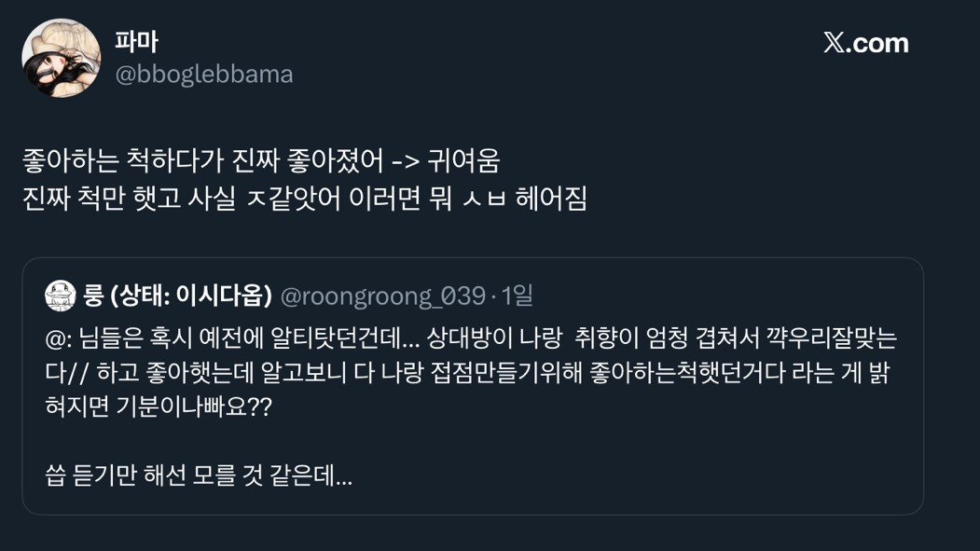Select the first tweet line ending with 귀여움

pyautogui.click(x=261, y=160)
